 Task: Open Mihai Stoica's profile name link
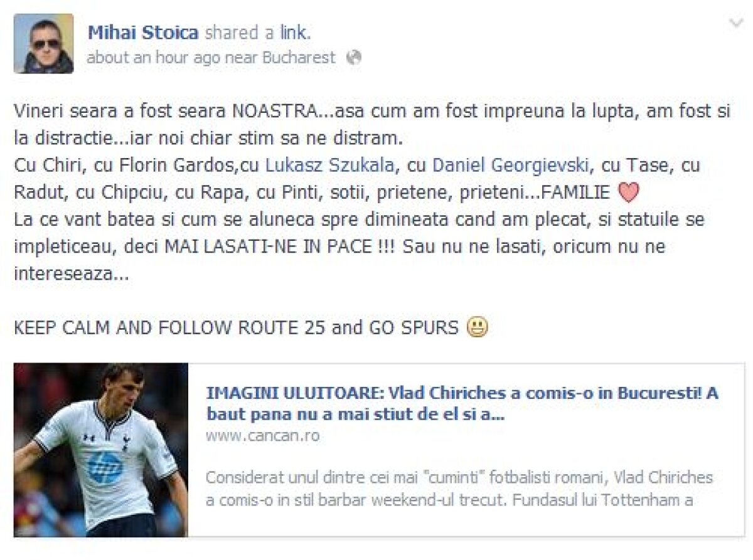pos(143,31)
